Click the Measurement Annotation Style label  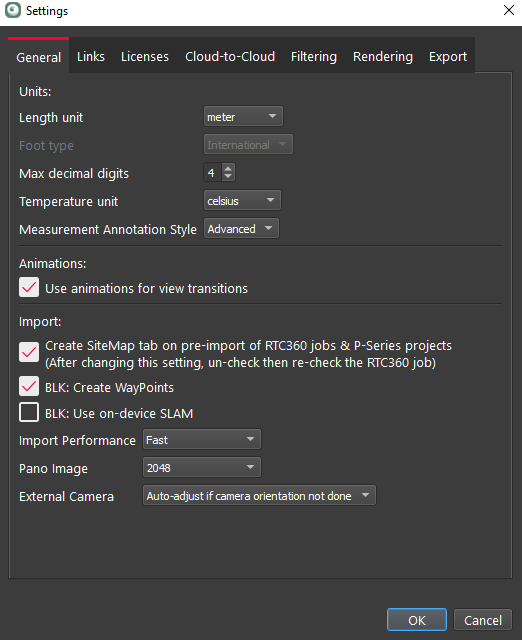click(x=108, y=229)
